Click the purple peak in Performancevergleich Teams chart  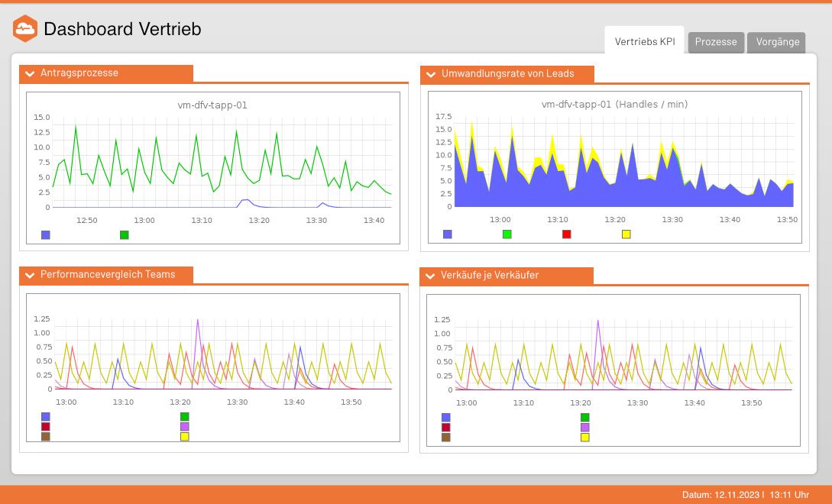tap(198, 321)
